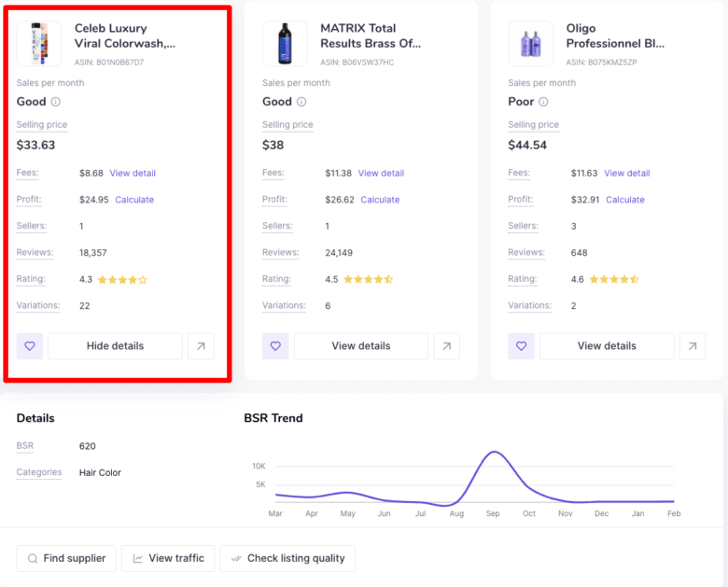View fee detail for MATRIX product
The width and height of the screenshot is (728, 587).
click(x=381, y=174)
